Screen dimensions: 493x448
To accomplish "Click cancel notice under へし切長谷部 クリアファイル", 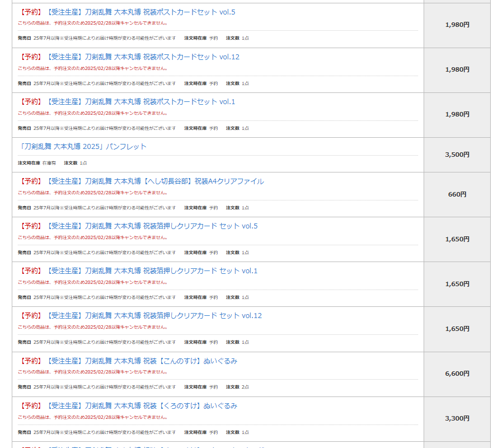I will (93, 193).
